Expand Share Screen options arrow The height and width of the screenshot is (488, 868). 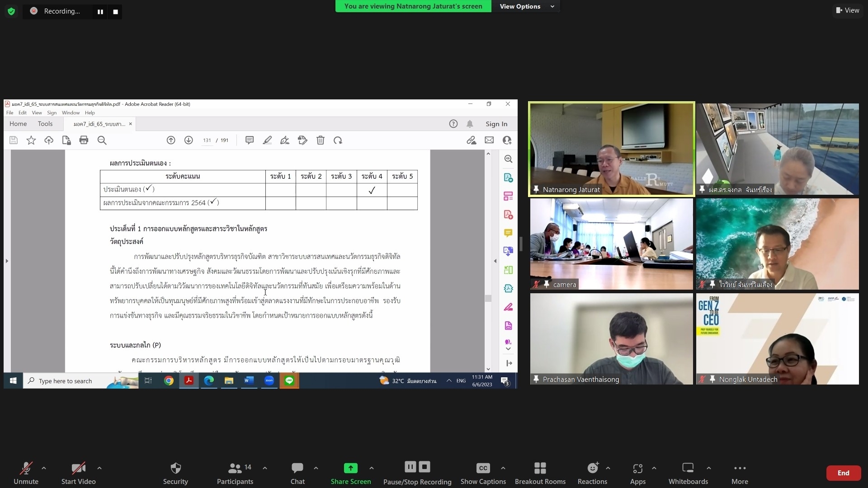pyautogui.click(x=372, y=468)
